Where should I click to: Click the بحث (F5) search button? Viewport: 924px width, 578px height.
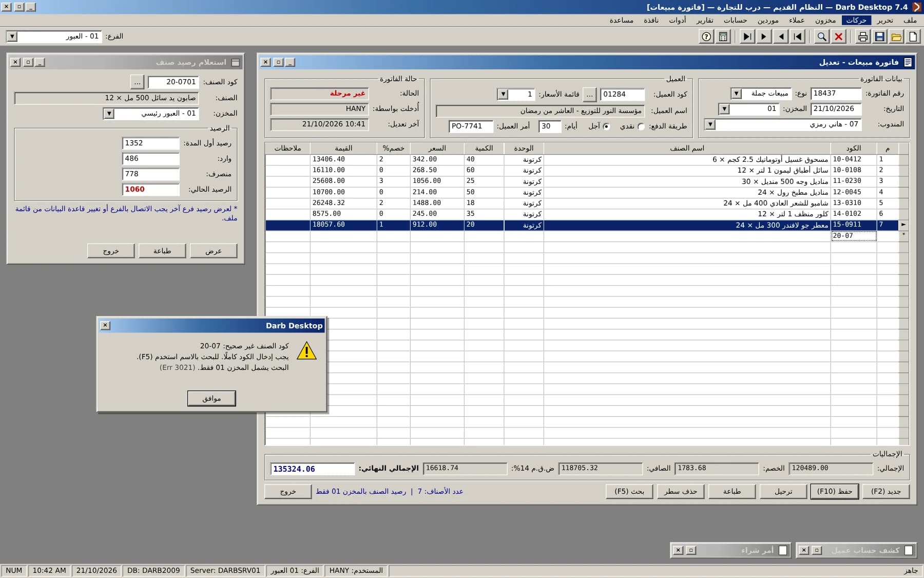[x=629, y=492]
